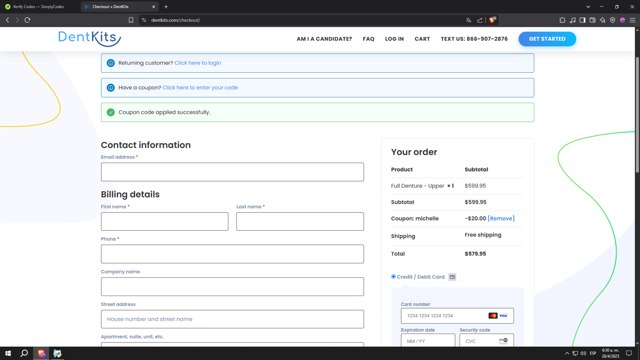
Task: Click the DentKits logo
Action: pyautogui.click(x=89, y=38)
